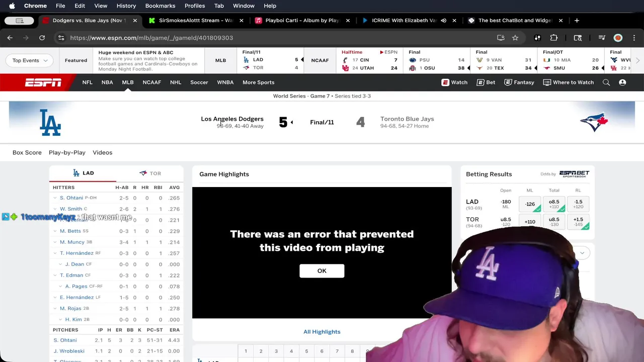Click the install app icon in the address bar
This screenshot has height=362, width=644.
[501, 38]
